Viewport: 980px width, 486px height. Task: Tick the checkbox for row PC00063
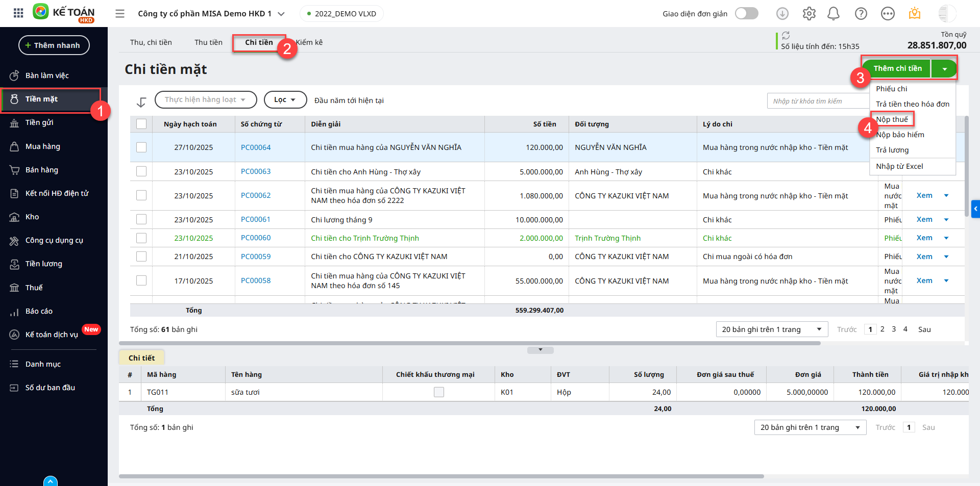(x=141, y=171)
